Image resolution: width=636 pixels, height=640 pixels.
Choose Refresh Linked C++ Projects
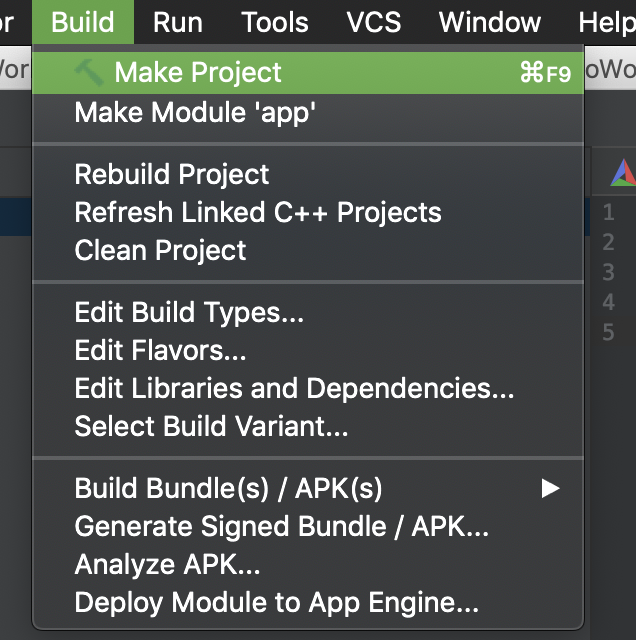click(258, 213)
